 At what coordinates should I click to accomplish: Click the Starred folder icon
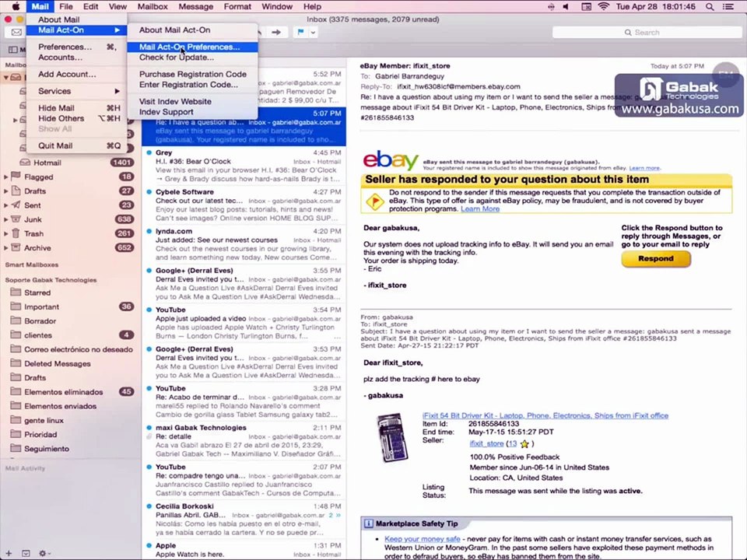coord(16,292)
